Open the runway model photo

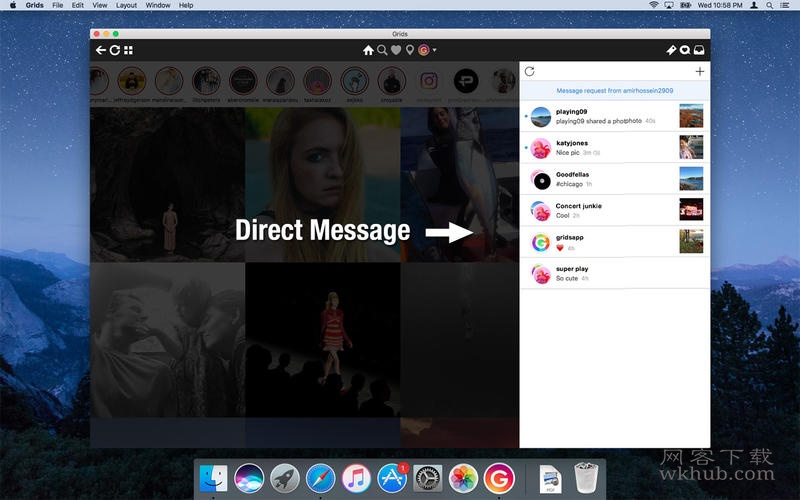tap(323, 340)
